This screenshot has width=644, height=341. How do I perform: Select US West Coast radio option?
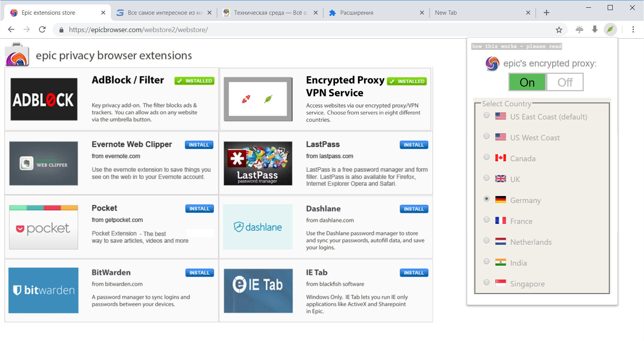coord(487,136)
